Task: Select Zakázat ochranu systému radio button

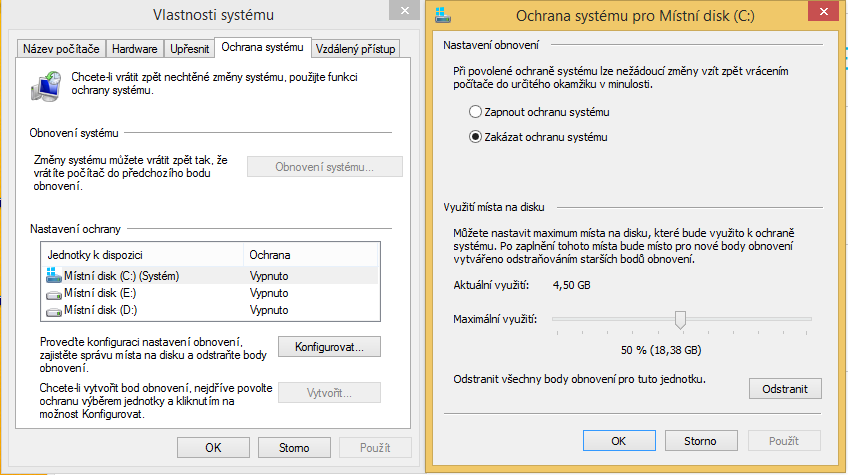Action: coord(476,137)
